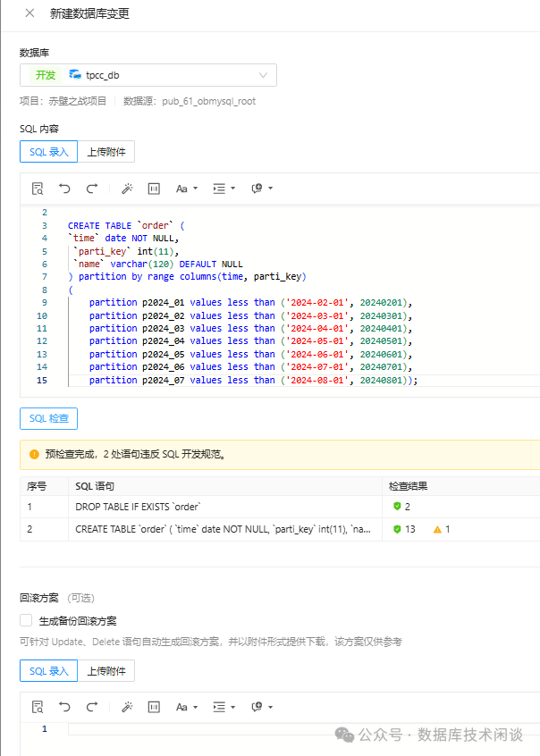Click the SQL 语句 column header
The width and height of the screenshot is (540, 756).
[95, 486]
